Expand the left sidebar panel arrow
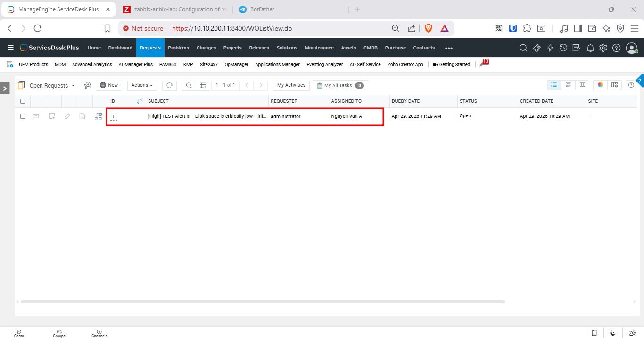Viewport: 644px width, 338px height. pyautogui.click(x=5, y=88)
